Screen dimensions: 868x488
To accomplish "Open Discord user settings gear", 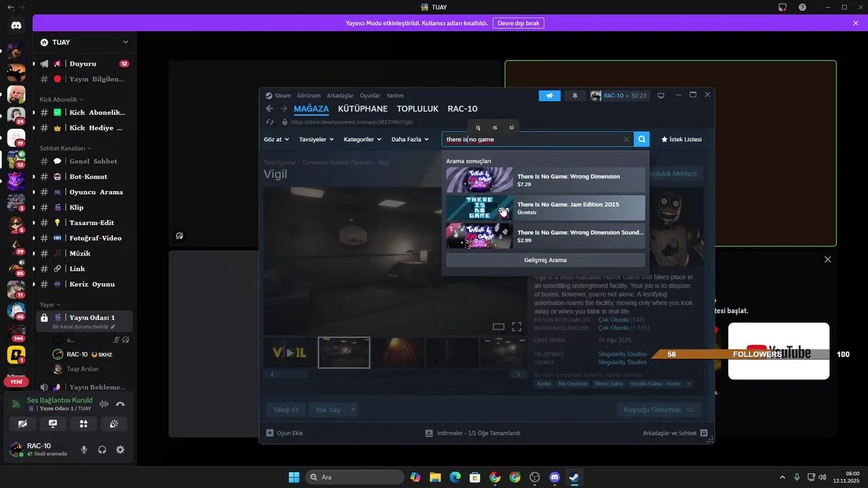I will click(120, 449).
